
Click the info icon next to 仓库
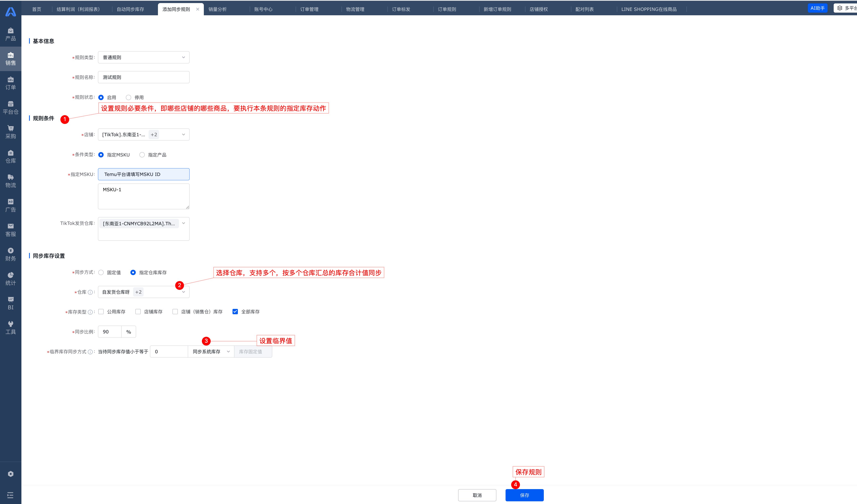pyautogui.click(x=90, y=292)
